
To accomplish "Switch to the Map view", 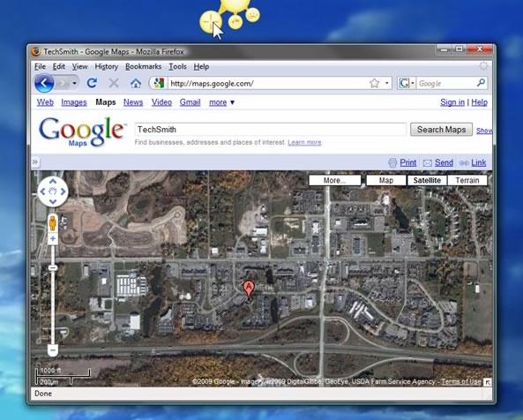I will (x=386, y=181).
